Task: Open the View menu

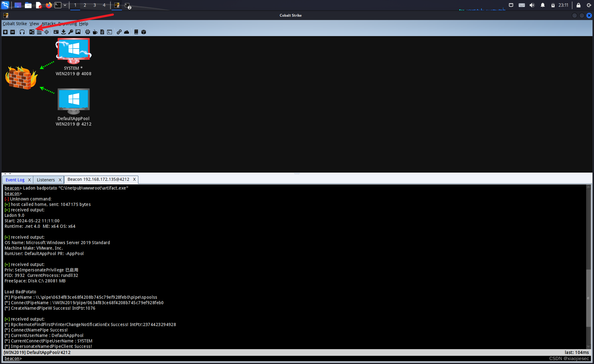Action: [34, 24]
